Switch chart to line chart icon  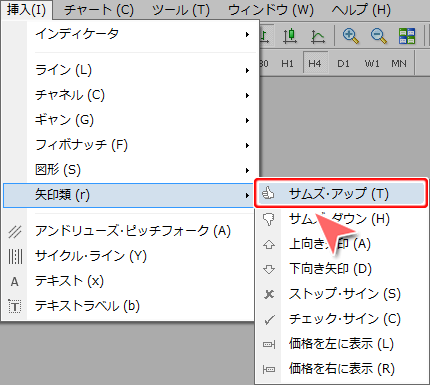(318, 36)
